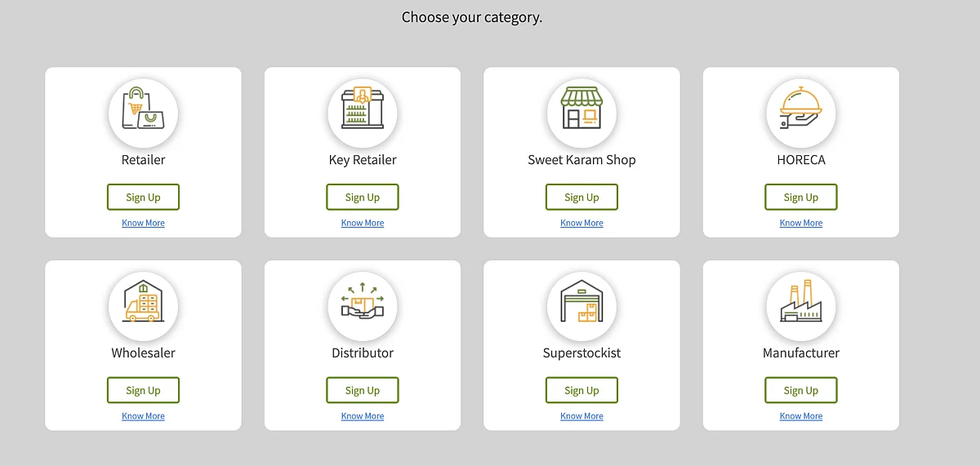Viewport: 980px width, 466px height.
Task: Click the HORECA Sign Up button
Action: pos(801,197)
